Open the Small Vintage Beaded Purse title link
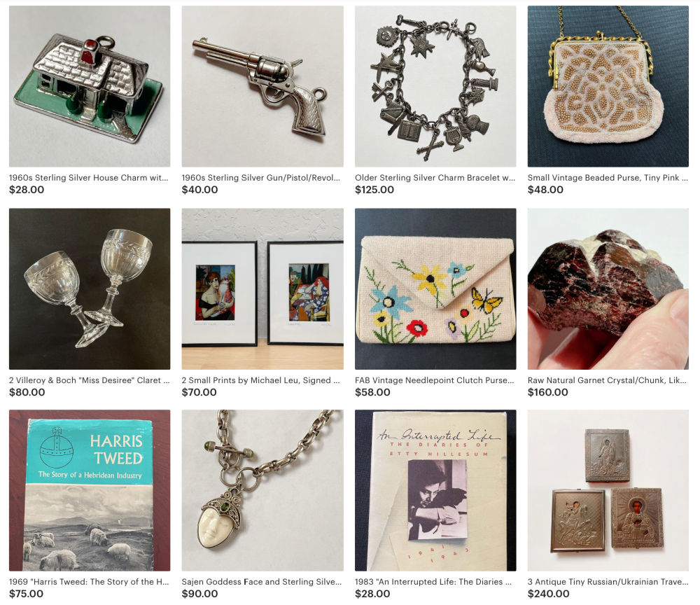This screenshot has width=700, height=605. coord(608,178)
